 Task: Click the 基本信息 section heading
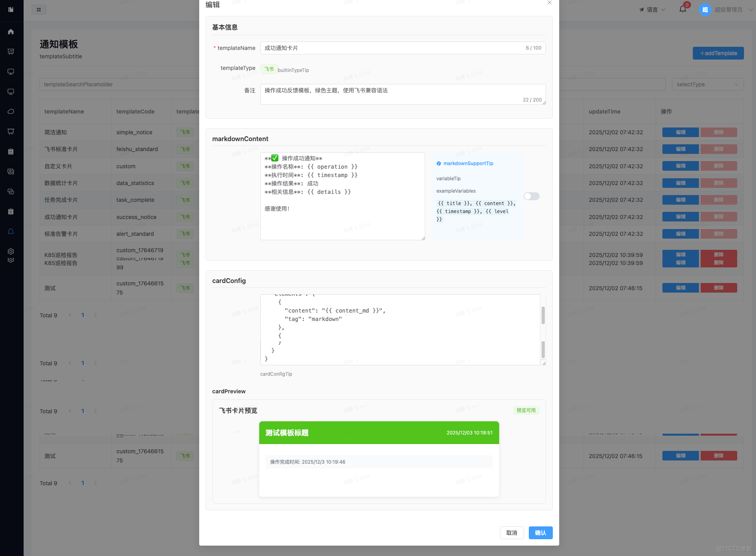225,27
